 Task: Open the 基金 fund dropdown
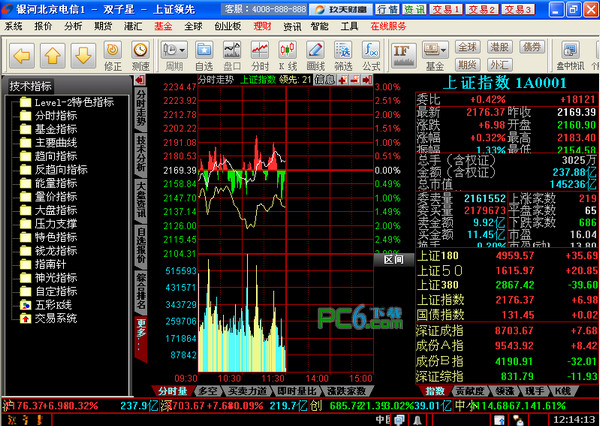(435, 56)
